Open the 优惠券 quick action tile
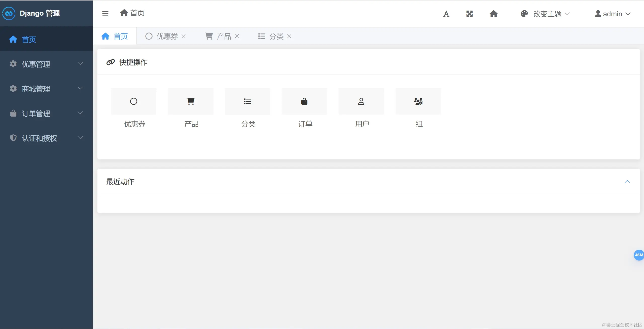644x329 pixels. [x=134, y=101]
